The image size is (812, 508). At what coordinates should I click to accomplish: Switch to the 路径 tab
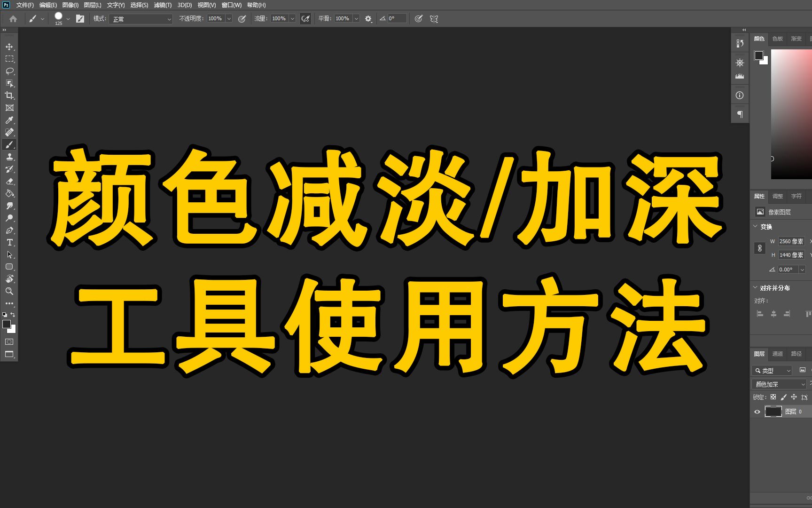click(796, 354)
